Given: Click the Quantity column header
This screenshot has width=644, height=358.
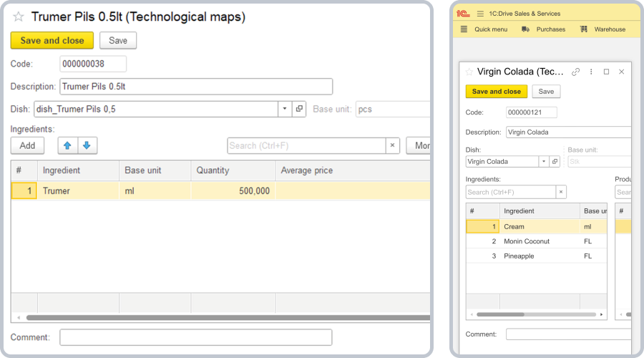Looking at the screenshot, I should (x=233, y=170).
